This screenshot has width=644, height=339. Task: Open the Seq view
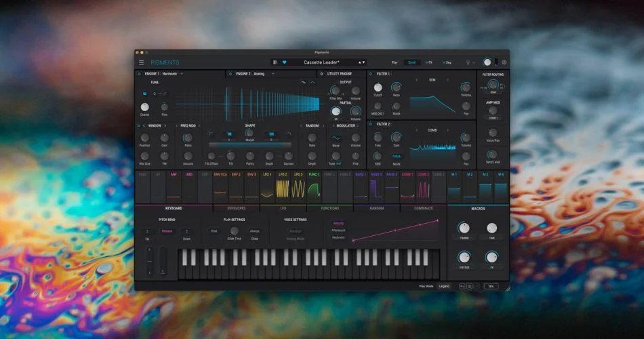(x=447, y=62)
